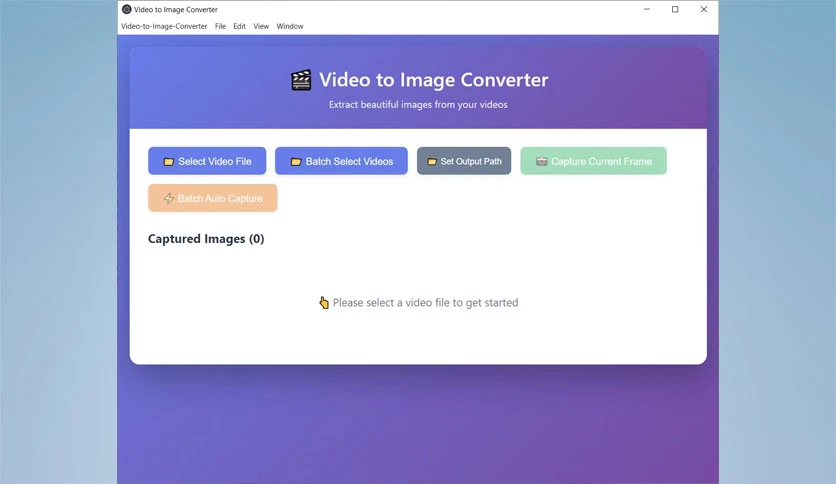Click the clapperboard icon in header
The image size is (836, 484).
coord(301,80)
